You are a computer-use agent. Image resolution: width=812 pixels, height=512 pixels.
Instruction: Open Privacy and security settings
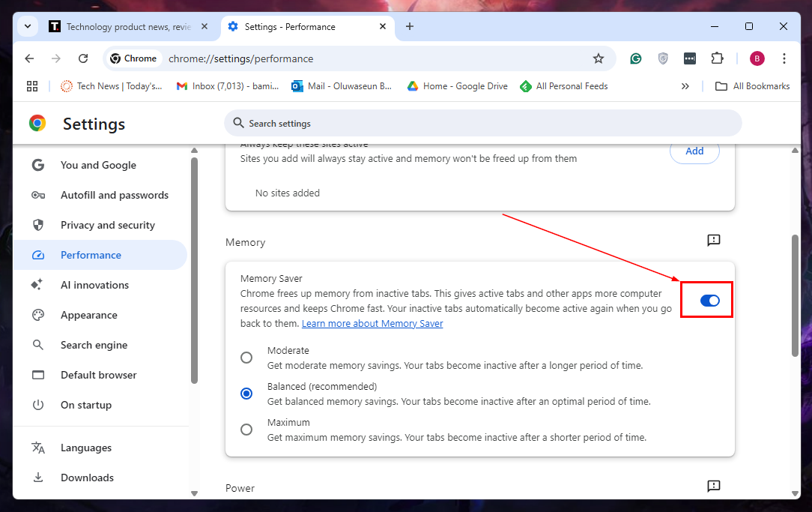pos(107,225)
